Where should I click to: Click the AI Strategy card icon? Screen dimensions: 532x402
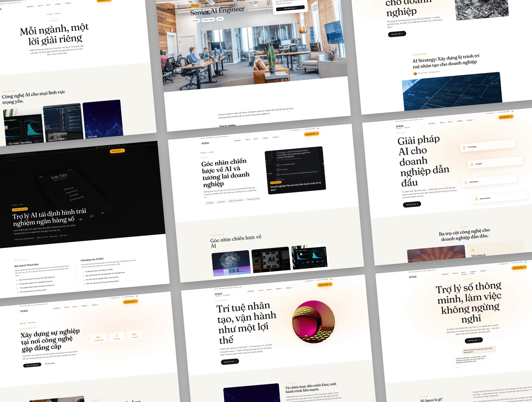pyautogui.click(x=464, y=147)
